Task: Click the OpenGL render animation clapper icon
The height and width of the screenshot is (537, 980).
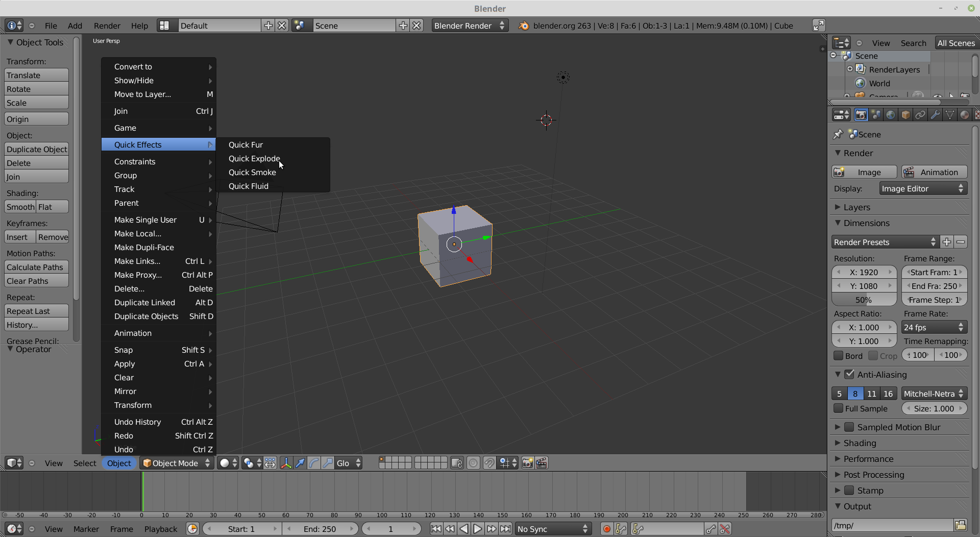Action: 542,463
